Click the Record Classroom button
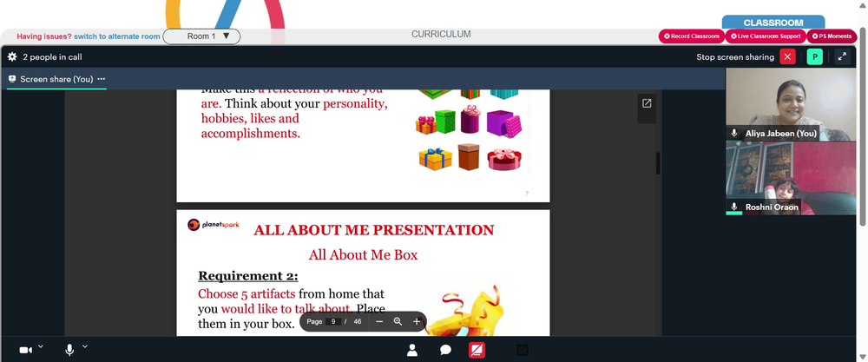 [x=692, y=36]
